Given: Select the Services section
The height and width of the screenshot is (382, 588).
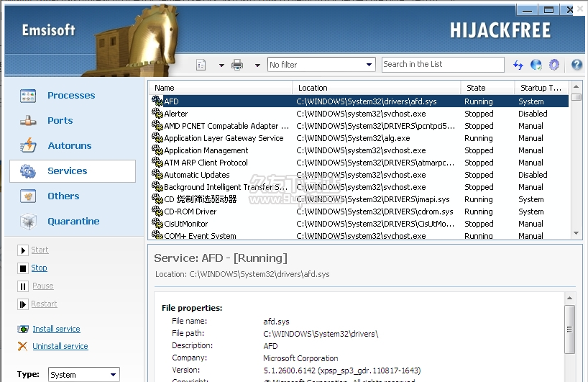Looking at the screenshot, I should [73, 171].
